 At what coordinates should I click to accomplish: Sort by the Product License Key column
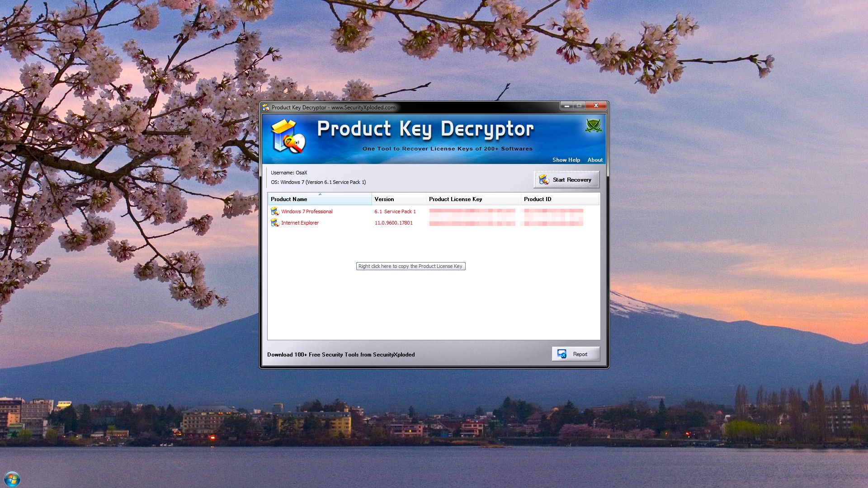point(455,199)
